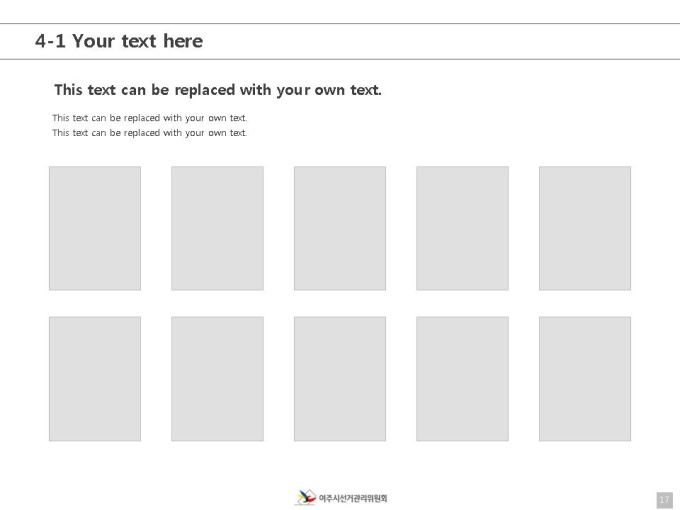Select third placeholder in top row
This screenshot has width=680, height=510.
pos(340,228)
